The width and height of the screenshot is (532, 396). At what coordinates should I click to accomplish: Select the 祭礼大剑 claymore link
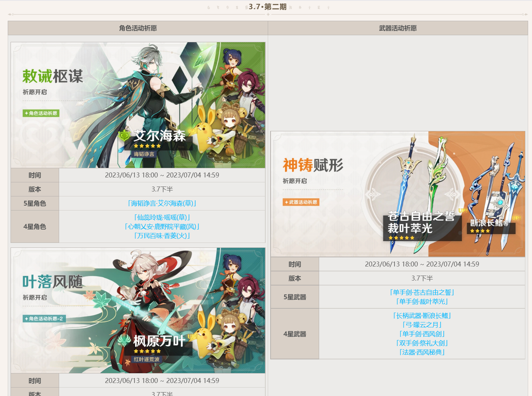point(422,343)
